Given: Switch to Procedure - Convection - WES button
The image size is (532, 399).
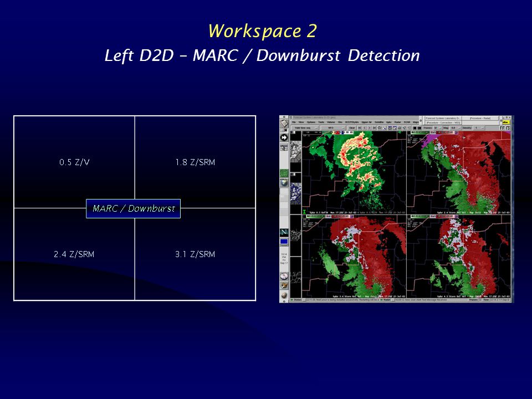Looking at the screenshot, I should pos(443,122).
